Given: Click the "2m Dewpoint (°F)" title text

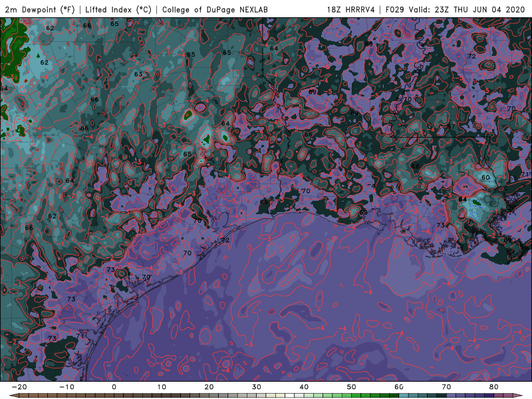Looking at the screenshot, I should coord(40,9).
